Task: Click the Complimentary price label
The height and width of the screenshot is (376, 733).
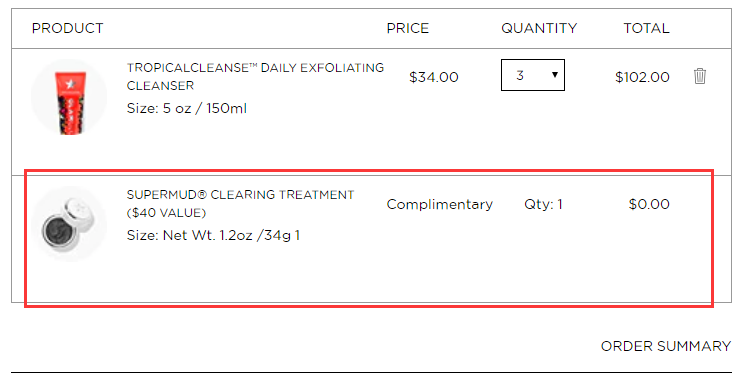Action: coord(439,204)
